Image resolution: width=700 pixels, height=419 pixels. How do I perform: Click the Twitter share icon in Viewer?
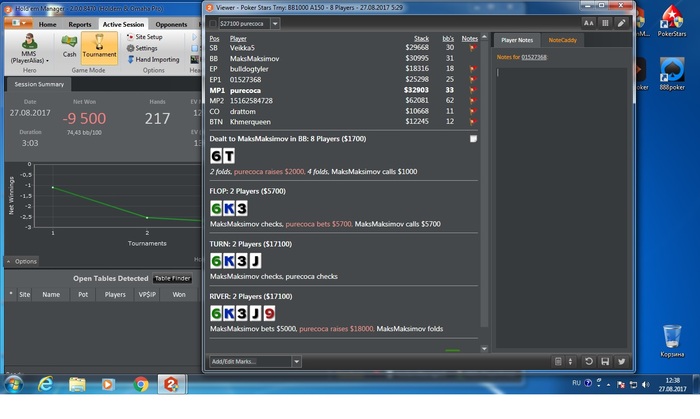click(x=621, y=361)
